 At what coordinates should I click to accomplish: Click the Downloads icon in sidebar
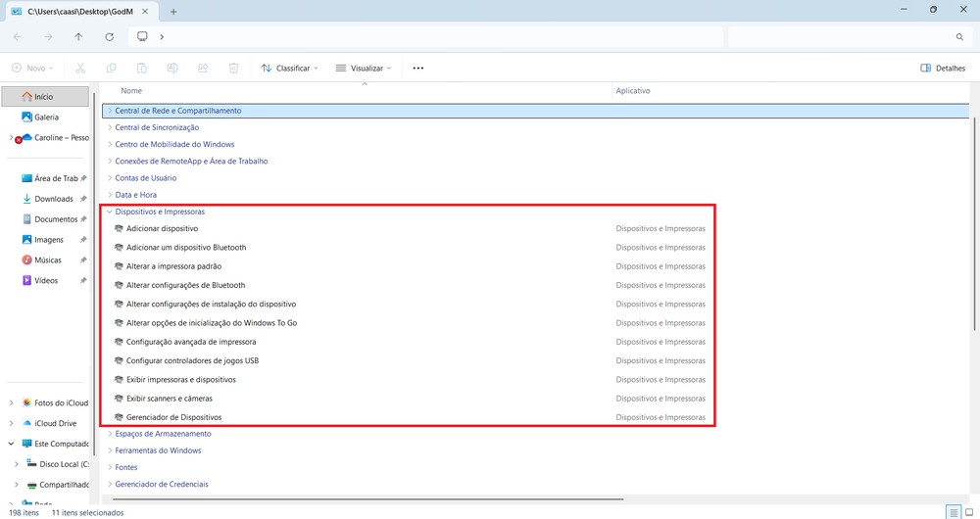(x=26, y=199)
